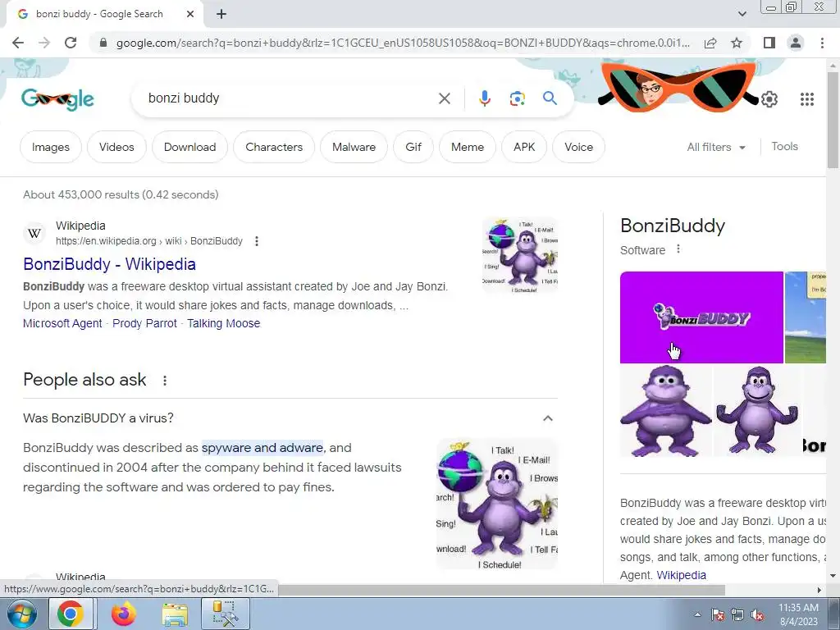Image resolution: width=840 pixels, height=630 pixels.
Task: Click the padlock site info icon
Action: [x=103, y=43]
